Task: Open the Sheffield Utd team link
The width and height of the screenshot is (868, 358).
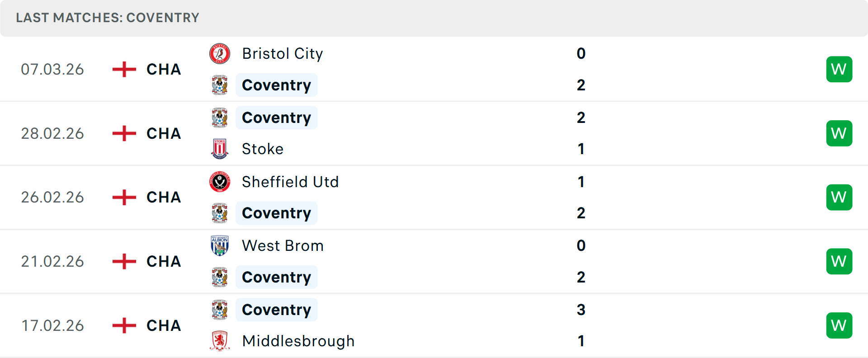Action: tap(290, 182)
